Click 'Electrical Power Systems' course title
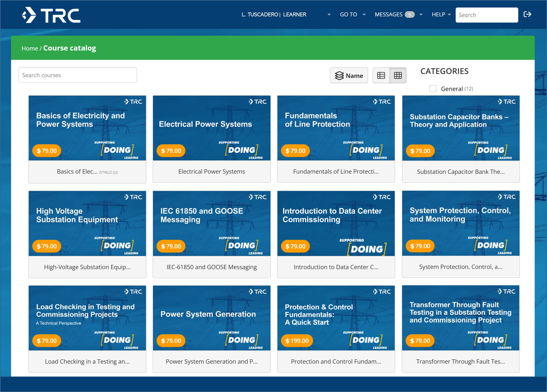Screen dimensions: 547x392 coord(212,172)
